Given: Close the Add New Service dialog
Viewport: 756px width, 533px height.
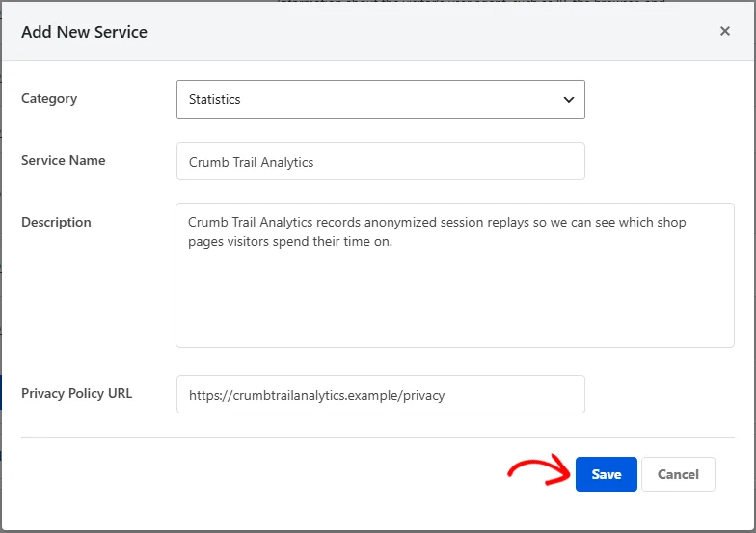Looking at the screenshot, I should (x=725, y=31).
